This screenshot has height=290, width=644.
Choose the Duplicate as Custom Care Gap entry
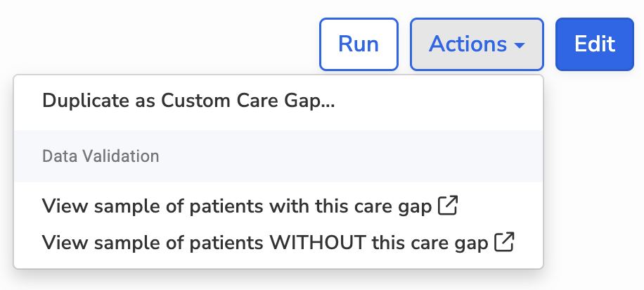tap(188, 101)
